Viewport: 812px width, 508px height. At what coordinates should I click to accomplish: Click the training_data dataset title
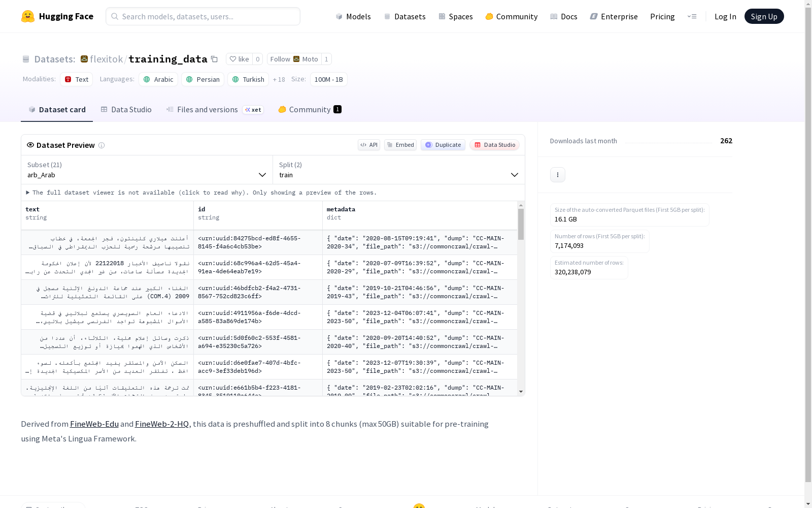167,59
